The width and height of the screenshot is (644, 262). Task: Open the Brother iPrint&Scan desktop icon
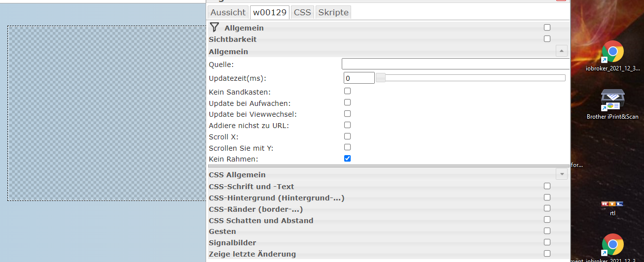coord(612,99)
